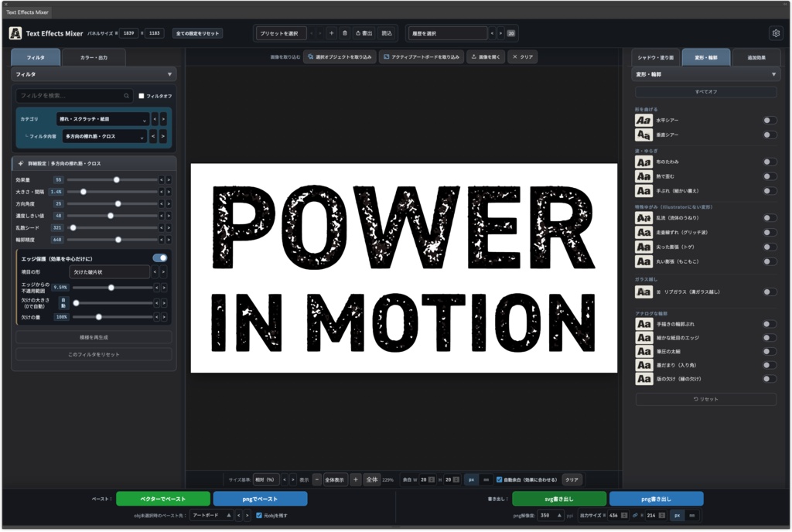The image size is (792, 532).
Task: Open the 履歴を選択 dropdown
Action: [x=448, y=33]
